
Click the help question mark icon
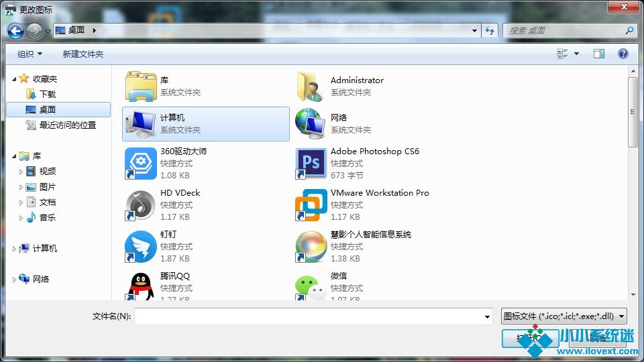point(623,54)
